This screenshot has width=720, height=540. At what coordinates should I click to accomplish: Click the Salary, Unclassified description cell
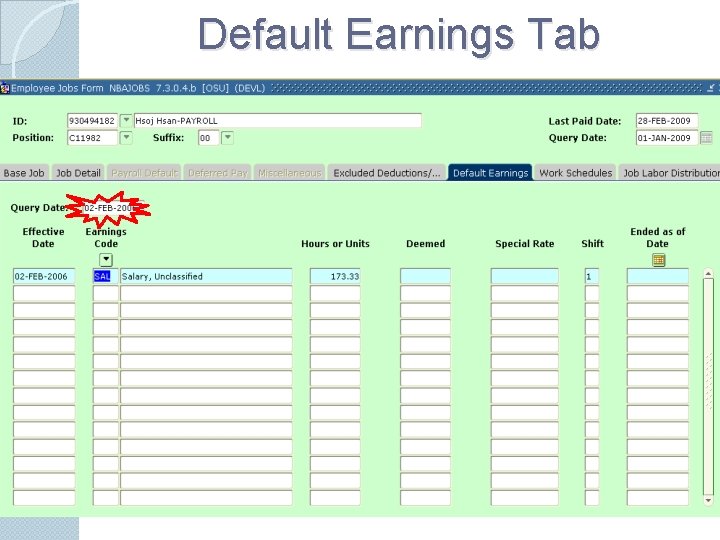click(206, 276)
